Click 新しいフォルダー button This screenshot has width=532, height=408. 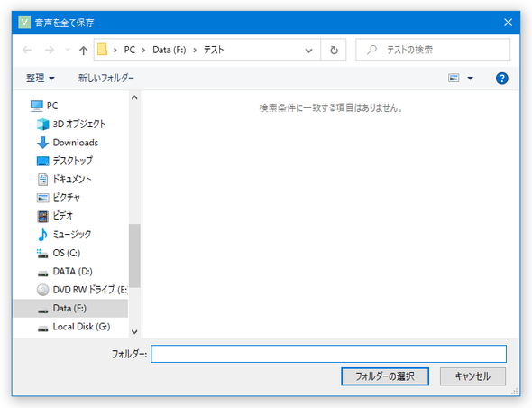click(x=105, y=79)
